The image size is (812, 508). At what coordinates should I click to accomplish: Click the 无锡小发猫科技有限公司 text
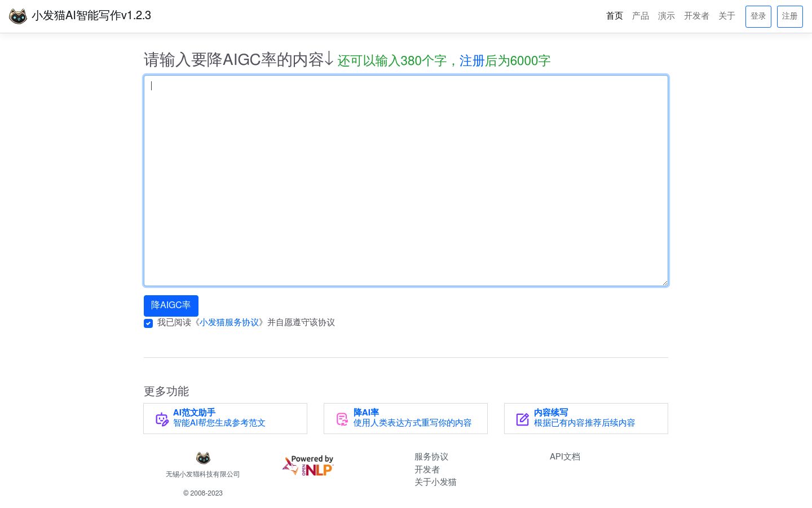[x=203, y=474]
